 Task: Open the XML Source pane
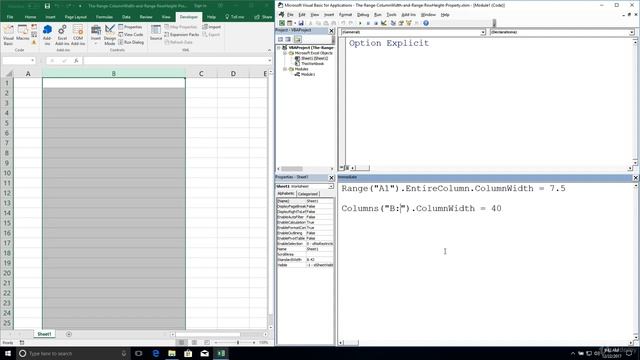point(156,33)
